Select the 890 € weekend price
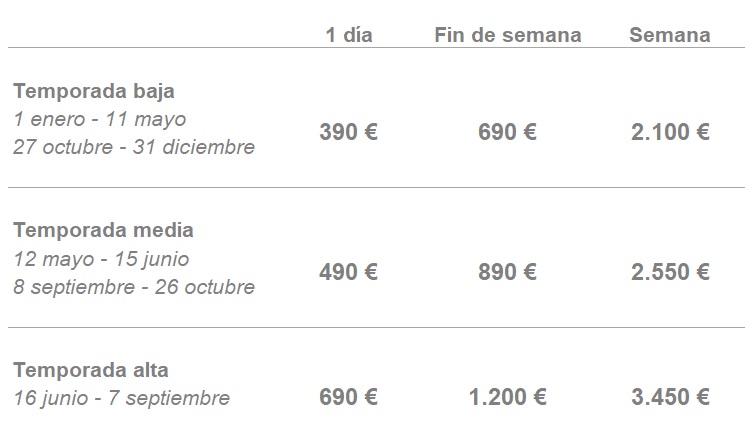Screen dimensions: 756x429 (x=508, y=272)
